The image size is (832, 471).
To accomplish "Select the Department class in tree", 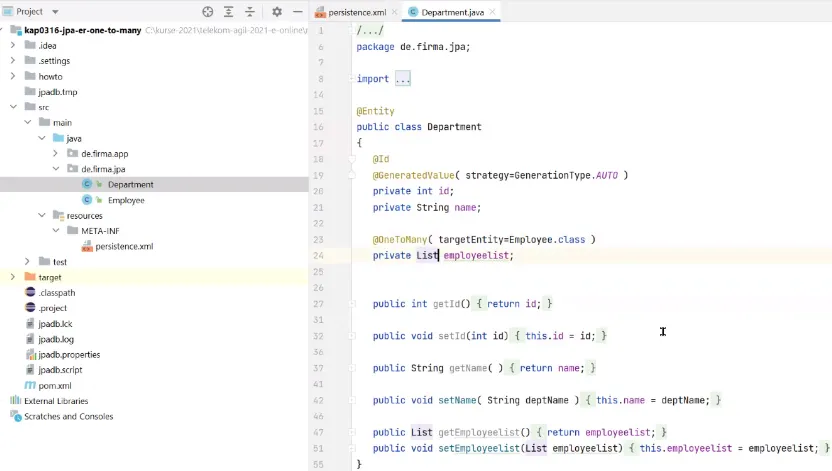I will (131, 185).
